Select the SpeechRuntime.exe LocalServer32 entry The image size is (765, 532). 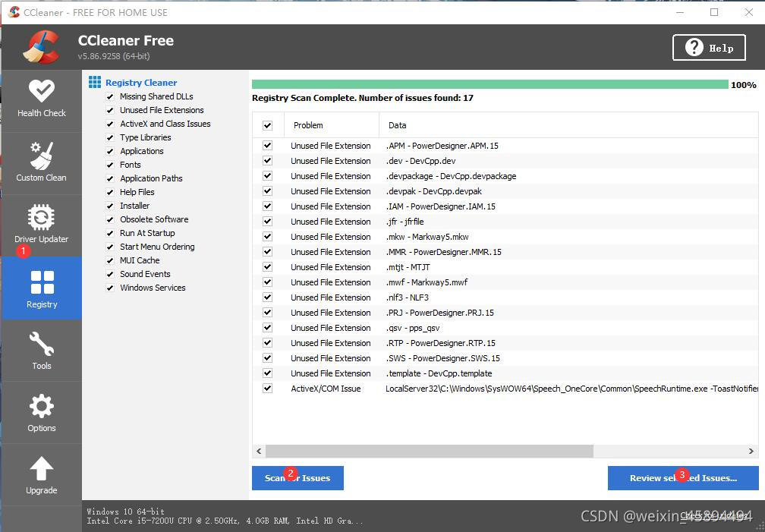pos(571,389)
